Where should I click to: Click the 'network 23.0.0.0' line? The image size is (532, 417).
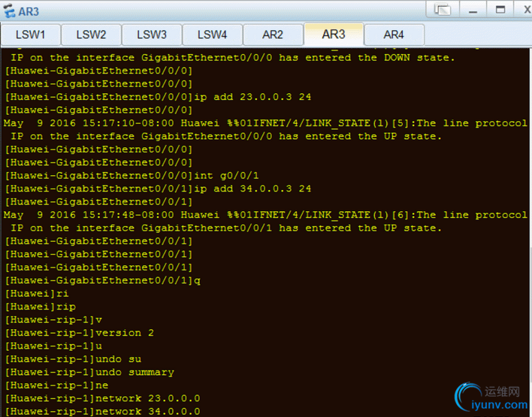(102, 398)
